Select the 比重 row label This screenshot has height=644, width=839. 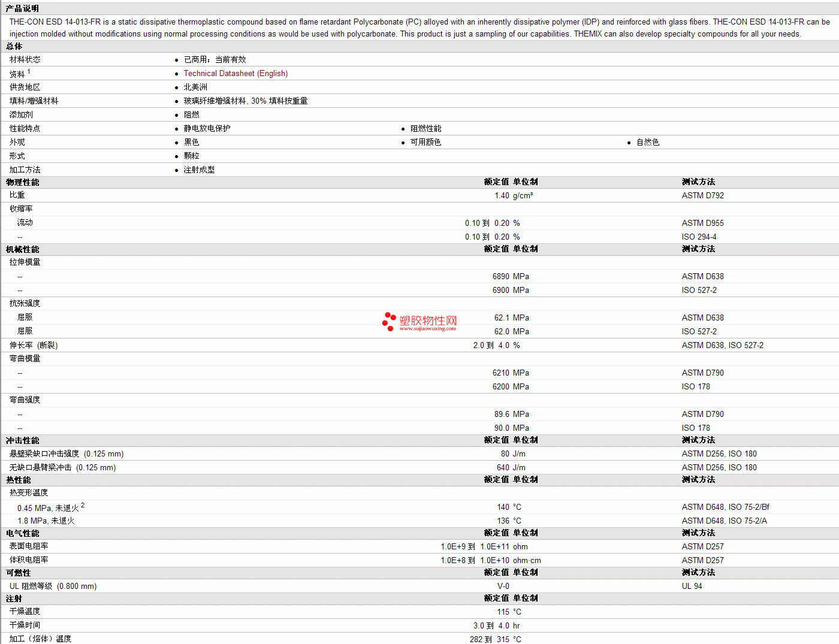coord(17,195)
